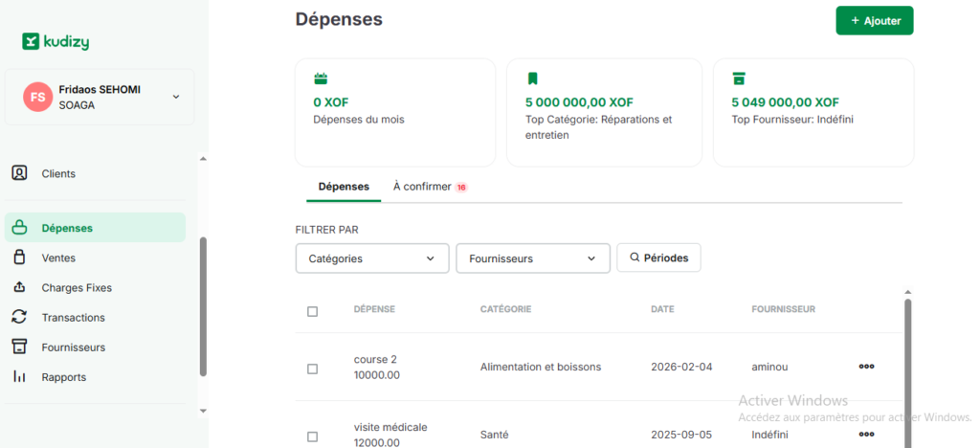Click the Clients sidebar icon

coord(19,173)
